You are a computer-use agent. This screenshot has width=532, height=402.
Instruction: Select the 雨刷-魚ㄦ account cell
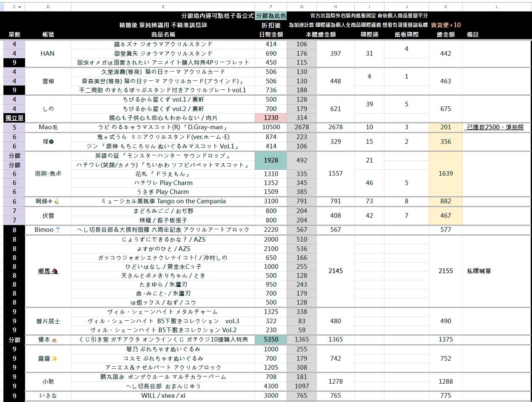[48, 174]
